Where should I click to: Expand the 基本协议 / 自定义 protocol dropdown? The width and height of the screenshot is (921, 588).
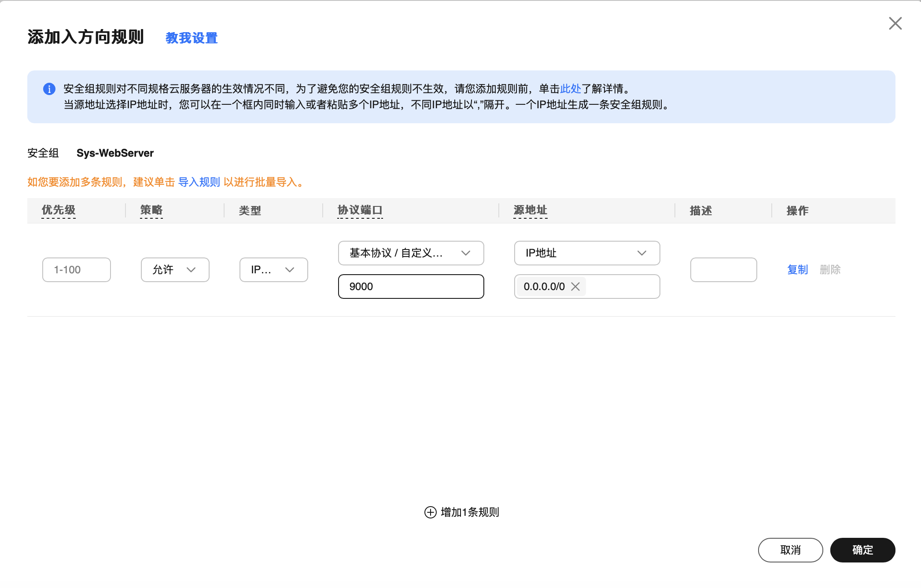(x=411, y=253)
